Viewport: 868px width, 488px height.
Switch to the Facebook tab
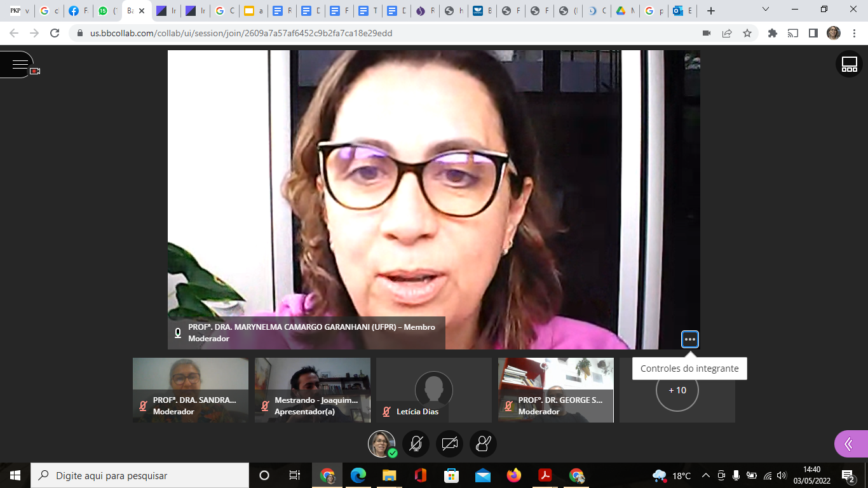pos(78,11)
